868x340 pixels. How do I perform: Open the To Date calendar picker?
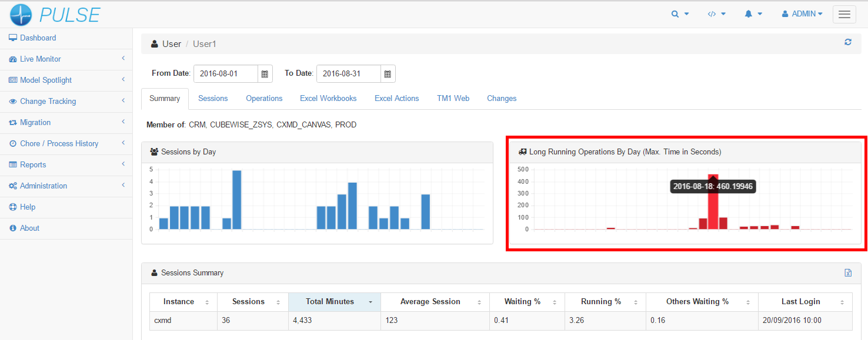(388, 74)
